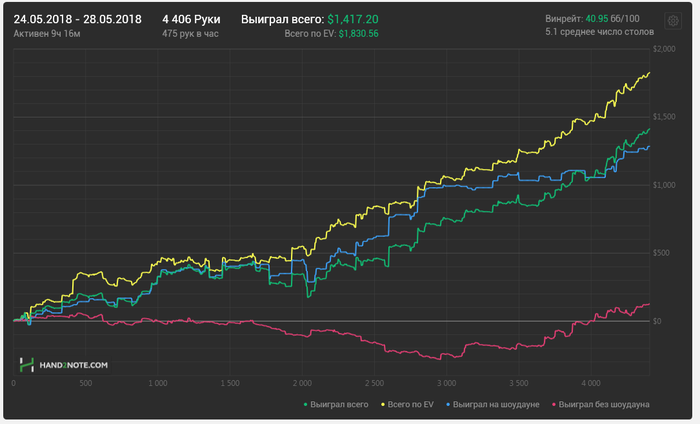Click the 500 x-axis label
Image resolution: width=700 pixels, height=424 pixels.
86,383
